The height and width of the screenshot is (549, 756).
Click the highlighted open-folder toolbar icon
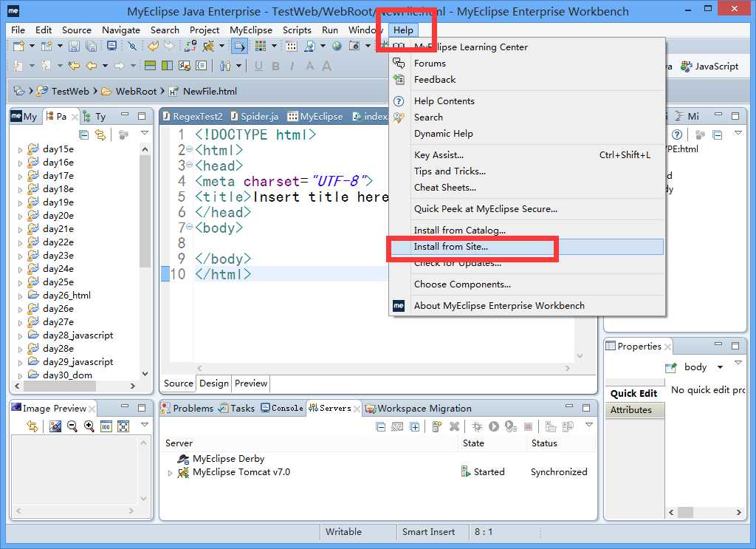coord(239,47)
